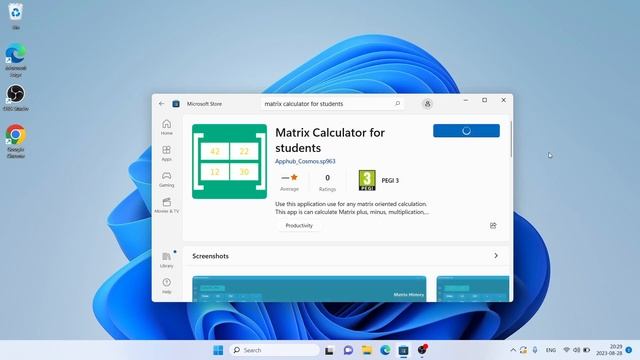Open Task View on the taskbar
This screenshot has width=640, height=360.
click(x=329, y=350)
